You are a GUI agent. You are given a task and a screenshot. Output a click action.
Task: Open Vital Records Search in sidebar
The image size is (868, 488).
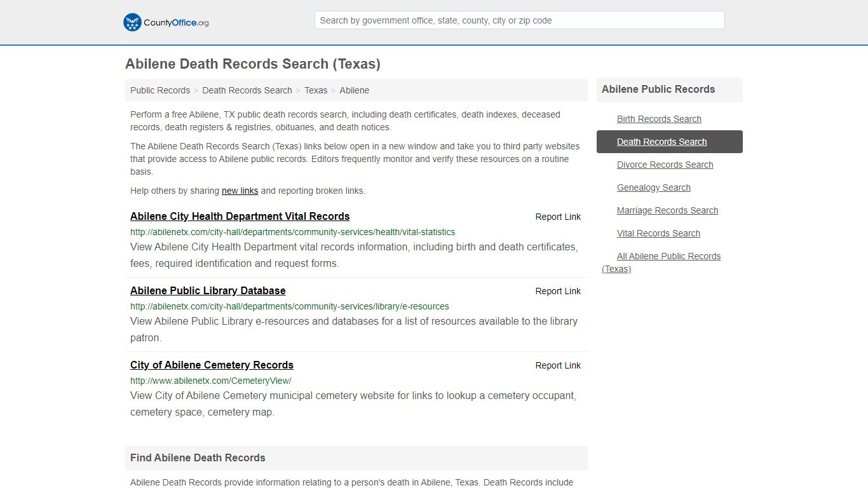[x=658, y=233]
